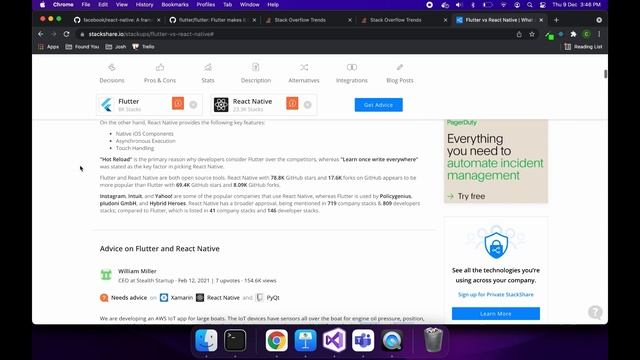Click the Learn More button

[x=496, y=313]
